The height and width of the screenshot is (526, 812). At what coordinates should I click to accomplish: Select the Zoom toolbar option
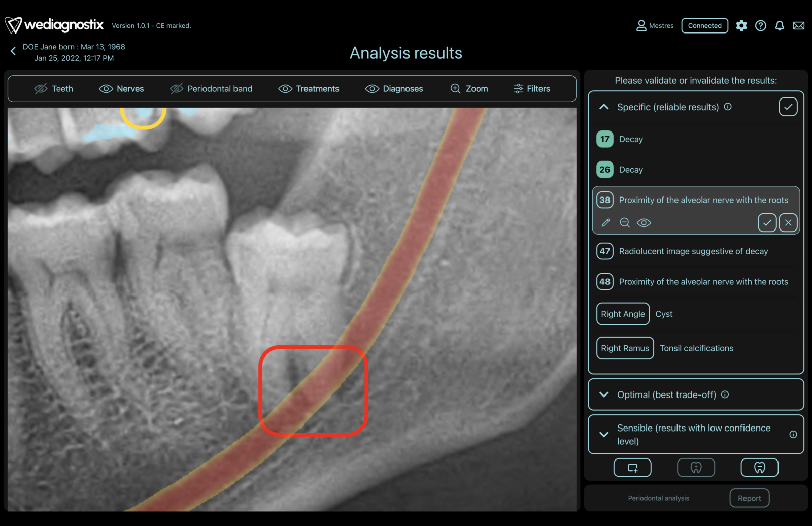coord(469,89)
